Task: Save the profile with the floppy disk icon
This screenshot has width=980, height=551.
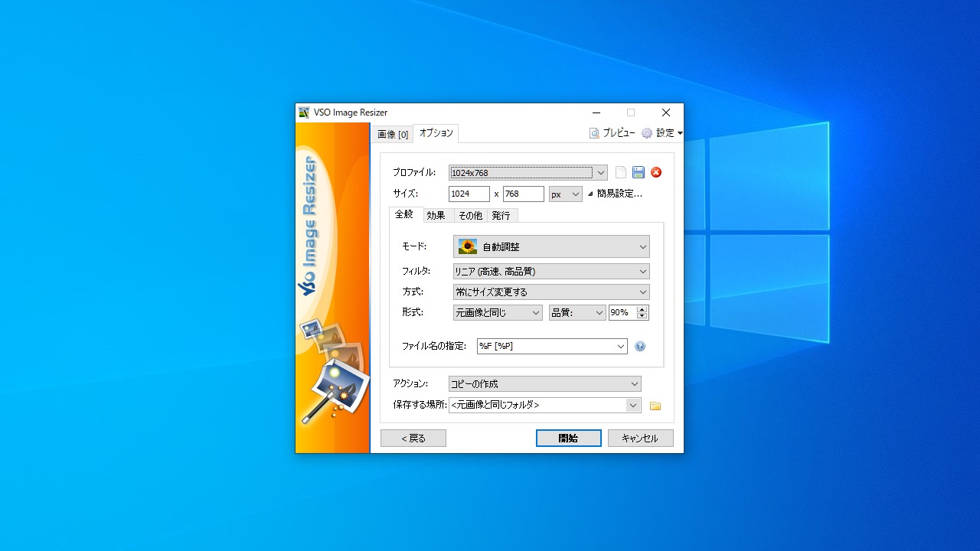Action: coord(639,172)
